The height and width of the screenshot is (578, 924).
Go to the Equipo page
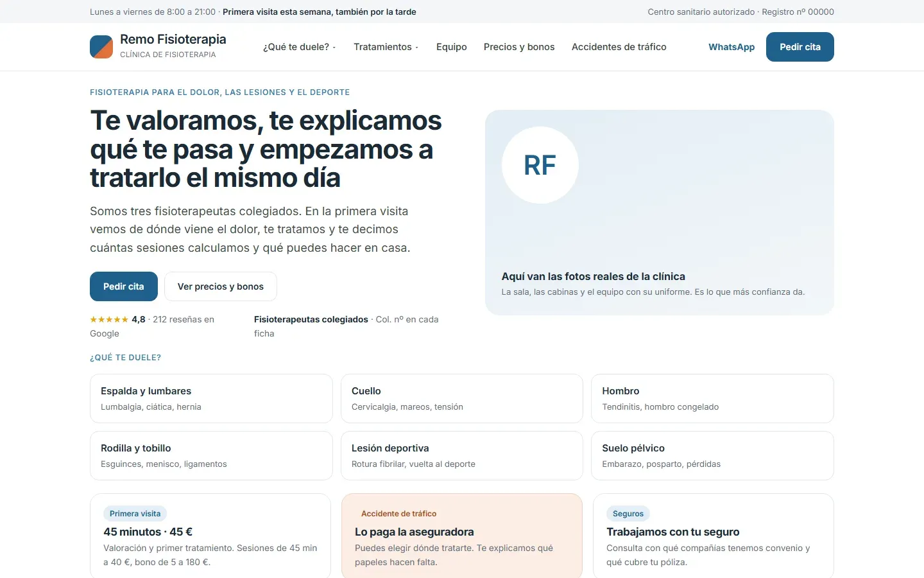point(452,47)
